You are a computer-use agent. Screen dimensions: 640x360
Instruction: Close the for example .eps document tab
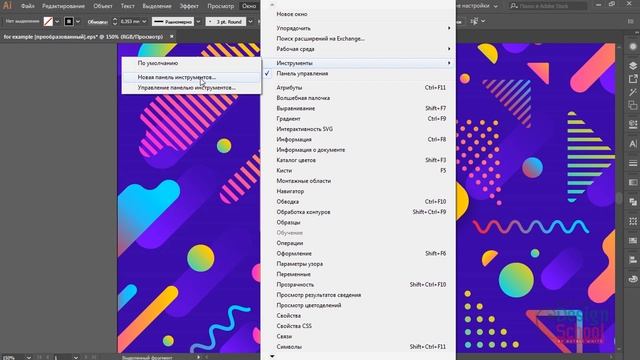pos(172,37)
